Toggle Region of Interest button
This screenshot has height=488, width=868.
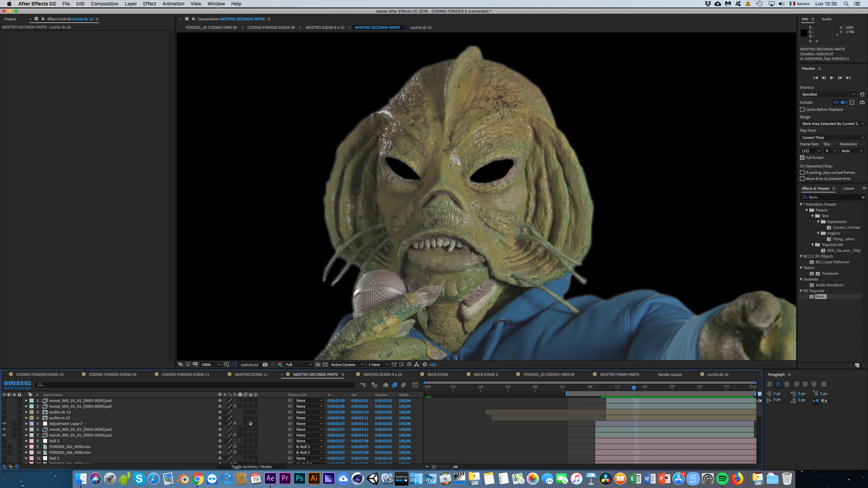[318, 365]
